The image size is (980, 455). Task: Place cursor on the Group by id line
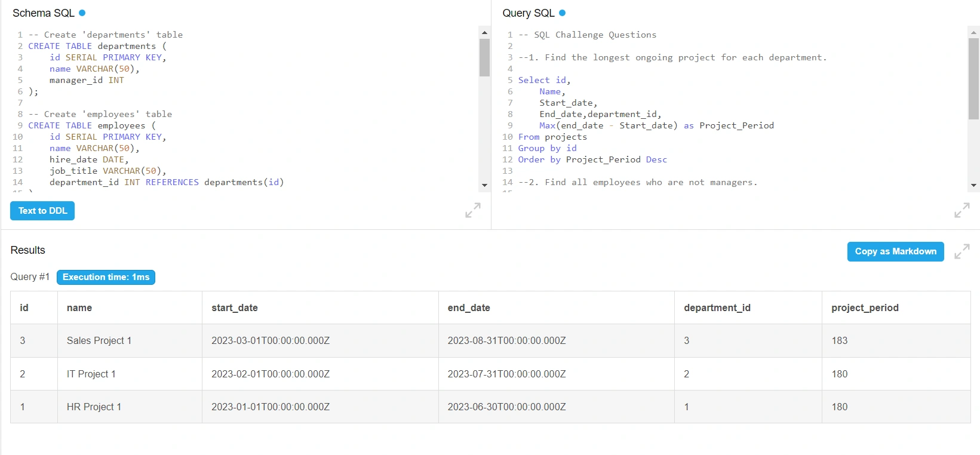point(548,148)
